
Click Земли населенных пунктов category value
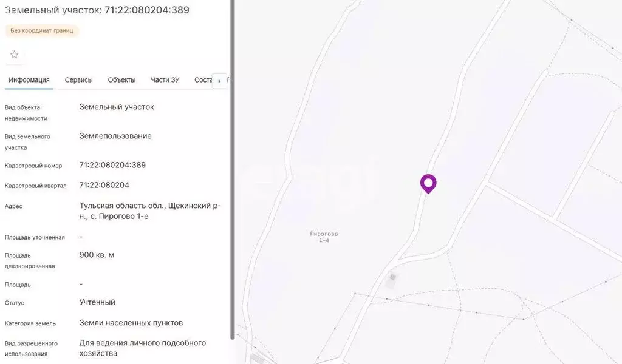coord(131,323)
